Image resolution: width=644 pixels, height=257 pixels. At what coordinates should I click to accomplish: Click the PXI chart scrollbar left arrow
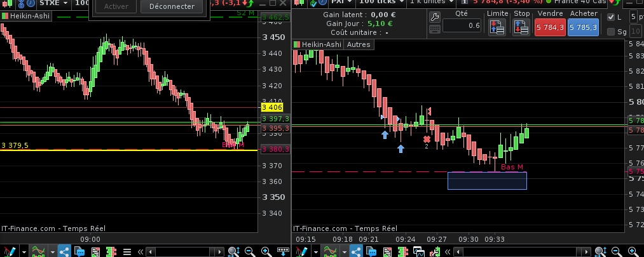tap(458, 252)
